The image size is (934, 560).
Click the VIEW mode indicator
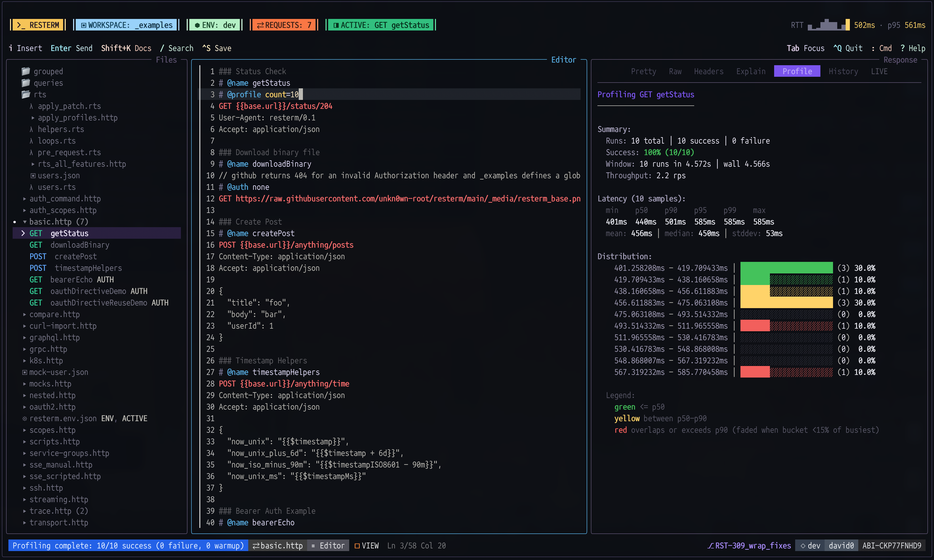[367, 546]
